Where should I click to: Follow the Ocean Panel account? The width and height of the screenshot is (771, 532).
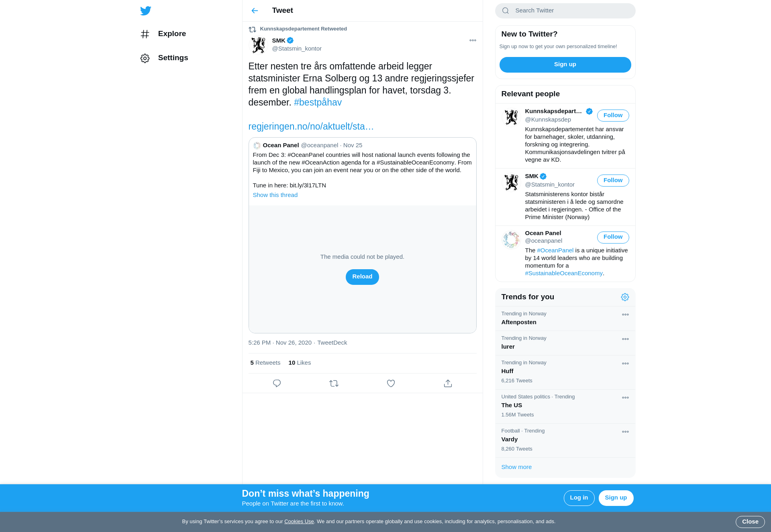613,237
